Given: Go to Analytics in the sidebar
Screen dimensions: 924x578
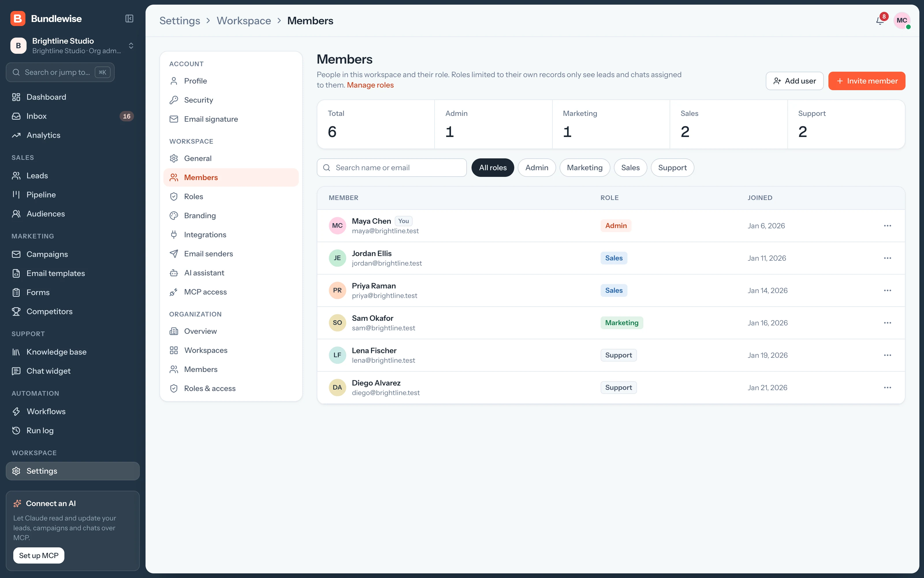Looking at the screenshot, I should 72,135.
